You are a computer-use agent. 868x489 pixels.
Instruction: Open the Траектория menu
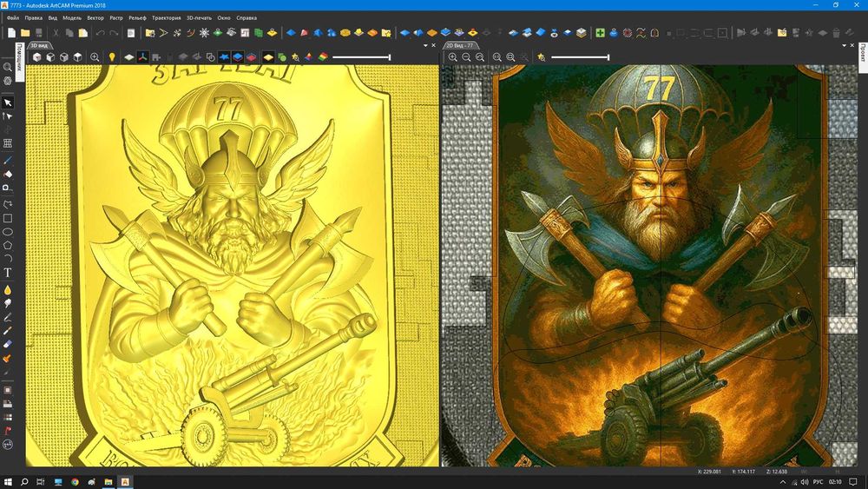coord(166,17)
